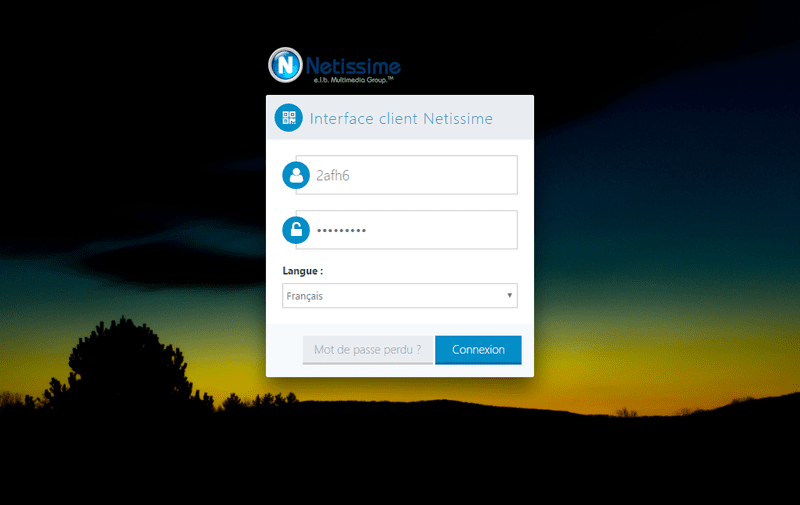The image size is (800, 505).
Task: Click the Netissime wordmark beside the logo
Action: pyautogui.click(x=353, y=65)
